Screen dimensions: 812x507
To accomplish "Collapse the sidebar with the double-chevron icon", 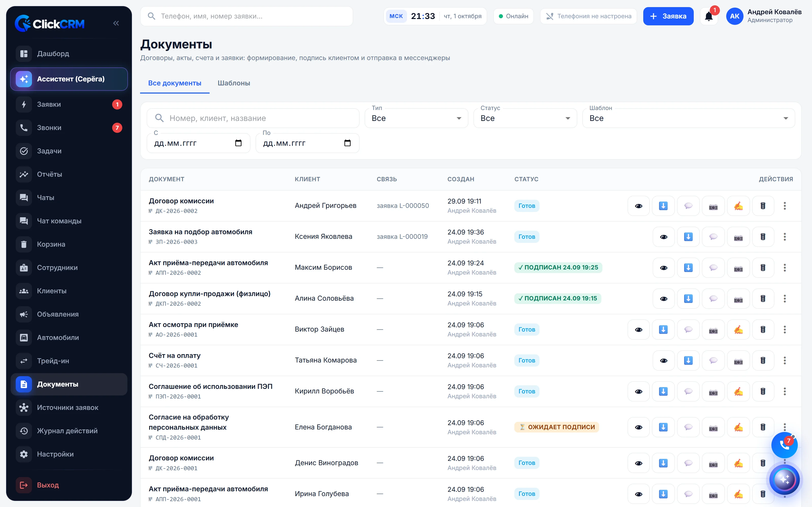I will pyautogui.click(x=116, y=23).
